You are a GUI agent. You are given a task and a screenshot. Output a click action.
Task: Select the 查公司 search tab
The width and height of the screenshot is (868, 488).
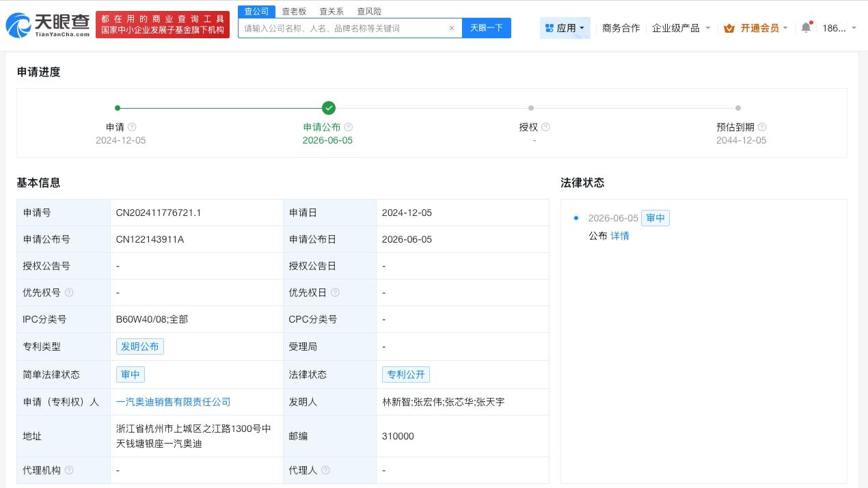pos(257,12)
